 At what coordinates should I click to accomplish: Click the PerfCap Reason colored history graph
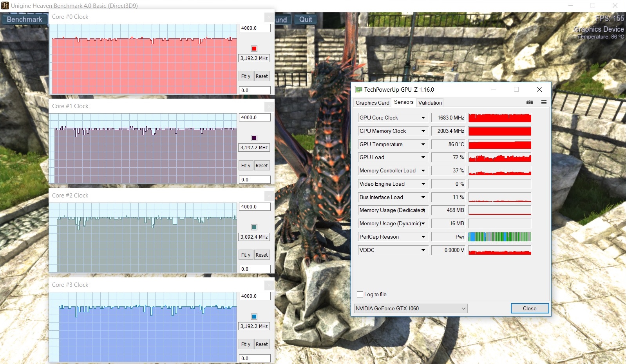(500, 237)
